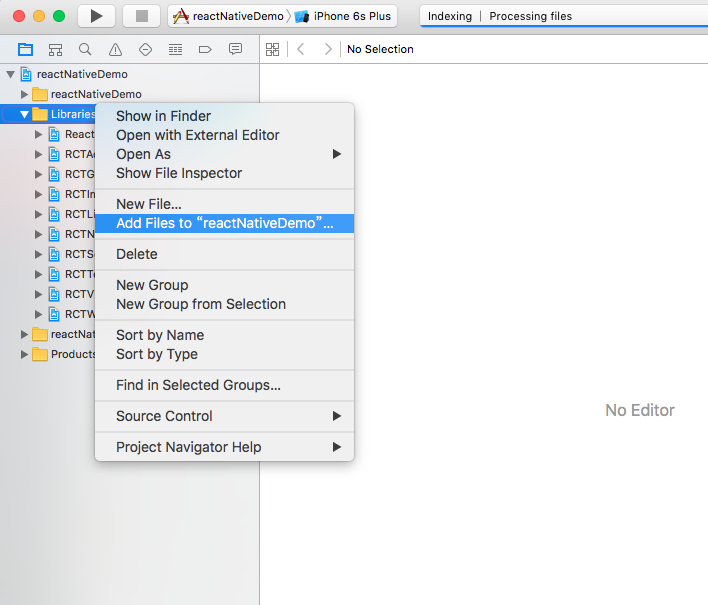Open the reactNativeDemo scheme selector

coord(229,16)
